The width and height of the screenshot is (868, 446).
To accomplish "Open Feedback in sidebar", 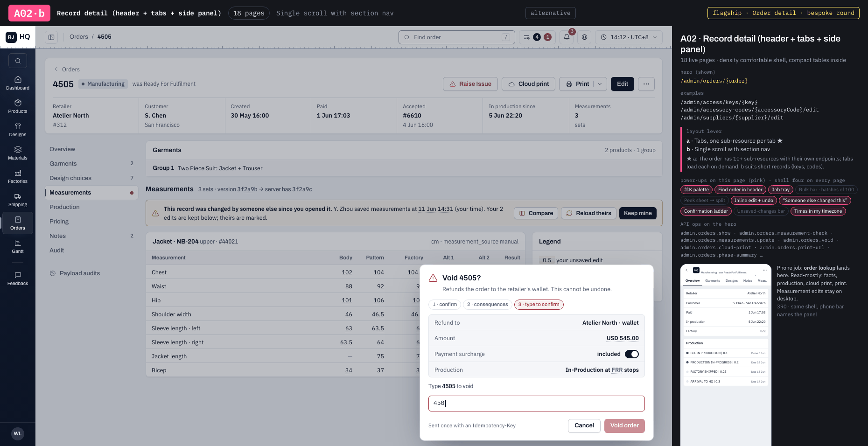I will tap(18, 279).
